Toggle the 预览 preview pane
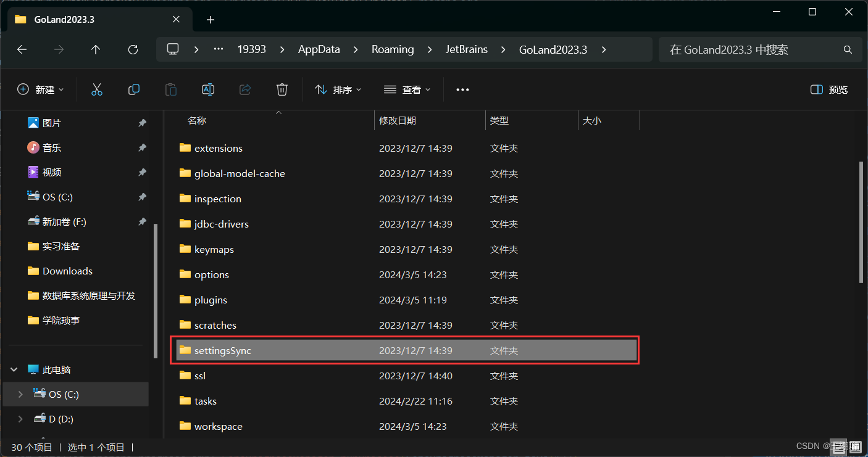 (x=828, y=89)
